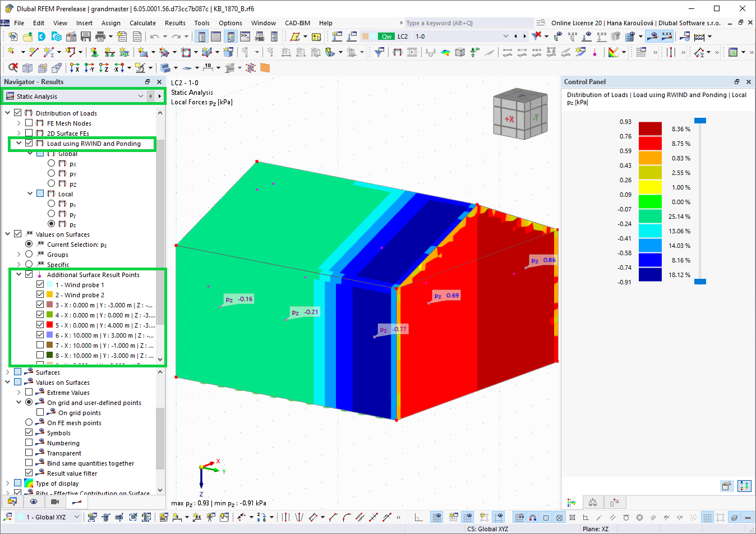The image size is (756, 534).
Task: Enable the Transparent checkbox
Action: coord(29,453)
